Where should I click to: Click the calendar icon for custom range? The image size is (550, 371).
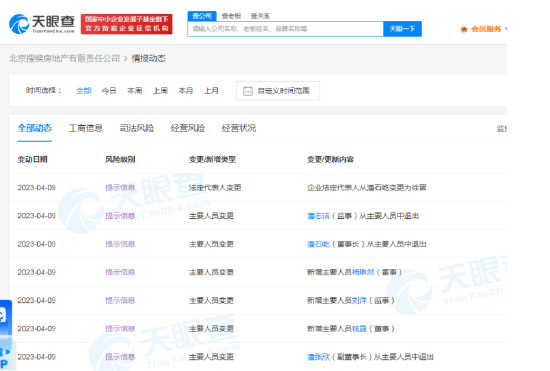coord(248,91)
